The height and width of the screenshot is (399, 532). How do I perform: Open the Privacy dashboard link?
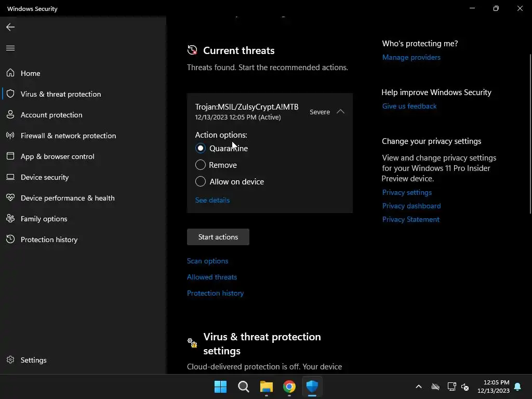coord(411,206)
